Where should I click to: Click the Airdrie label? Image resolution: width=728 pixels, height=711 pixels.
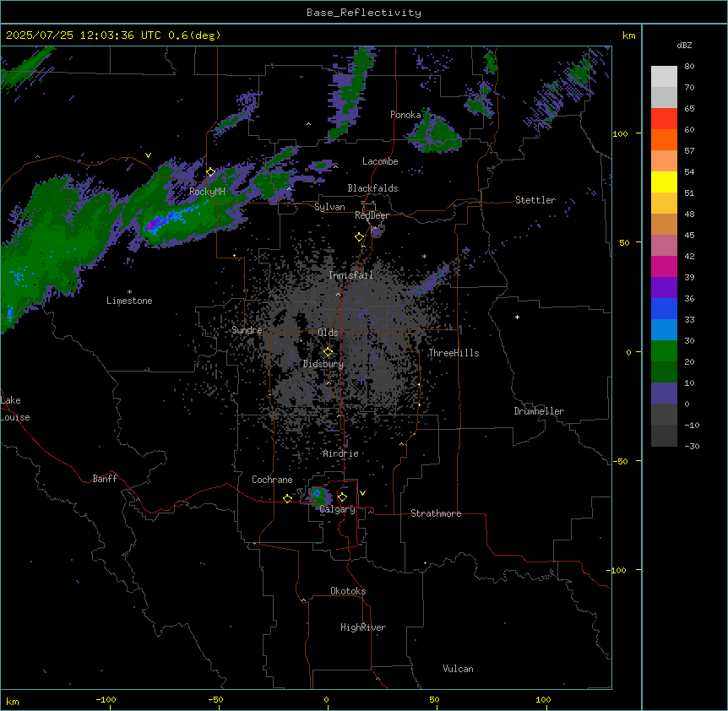click(x=341, y=453)
